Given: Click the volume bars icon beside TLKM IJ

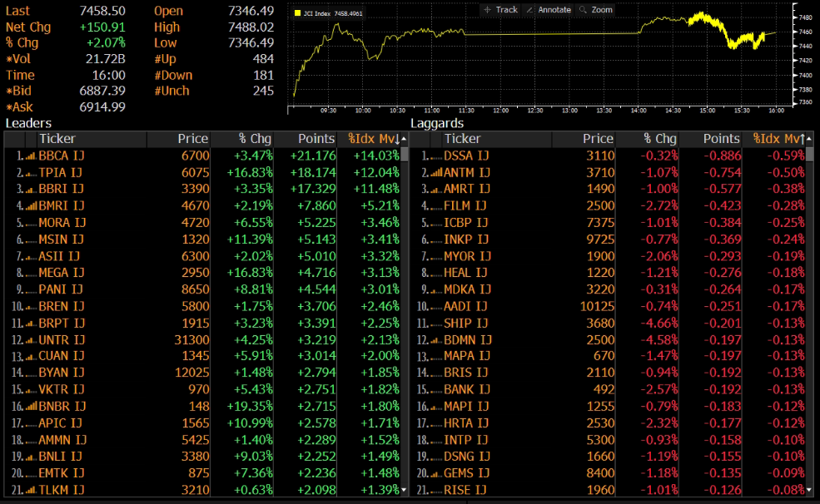Looking at the screenshot, I should (x=32, y=490).
